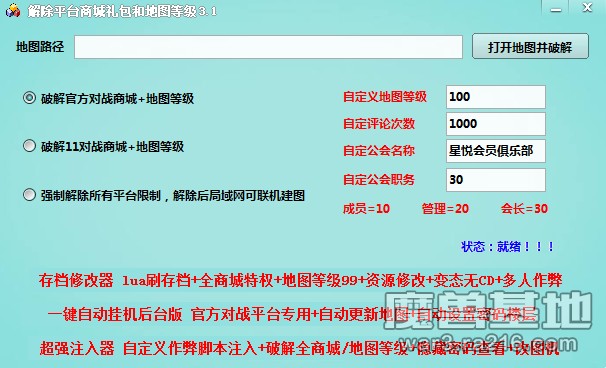Viewport: 606px width, 368px height.
Task: Edit the 自定评论次数 value field
Action: point(496,124)
